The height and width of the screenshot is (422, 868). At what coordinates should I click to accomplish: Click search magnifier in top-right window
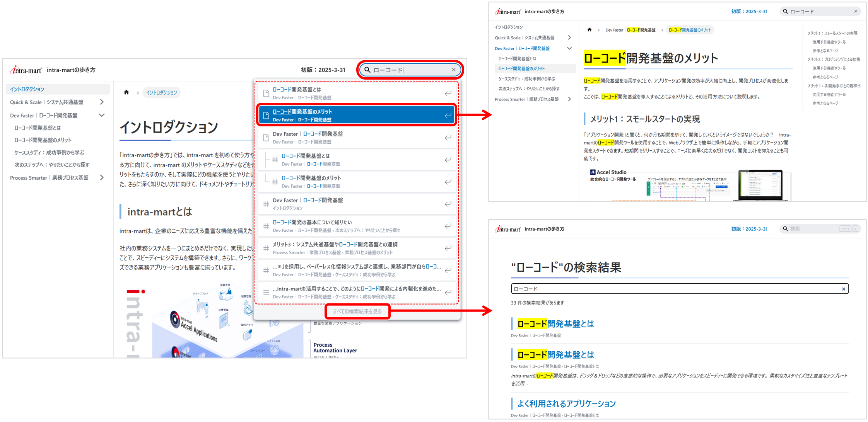click(785, 12)
